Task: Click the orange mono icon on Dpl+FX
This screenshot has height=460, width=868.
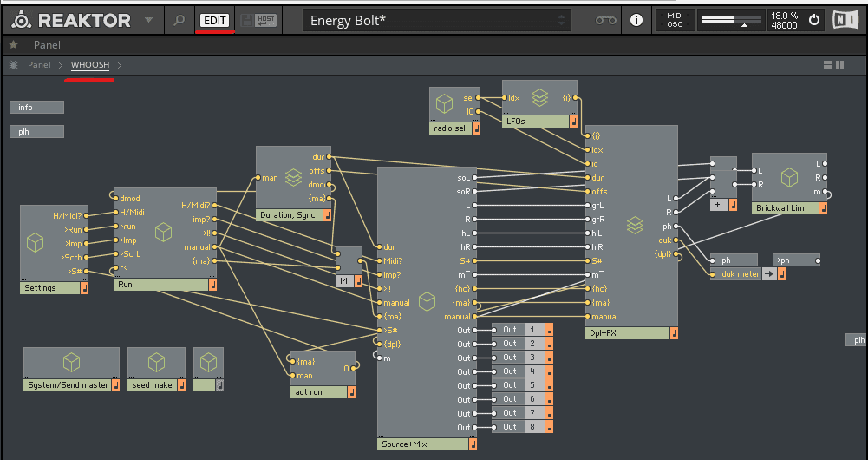Action: point(674,333)
